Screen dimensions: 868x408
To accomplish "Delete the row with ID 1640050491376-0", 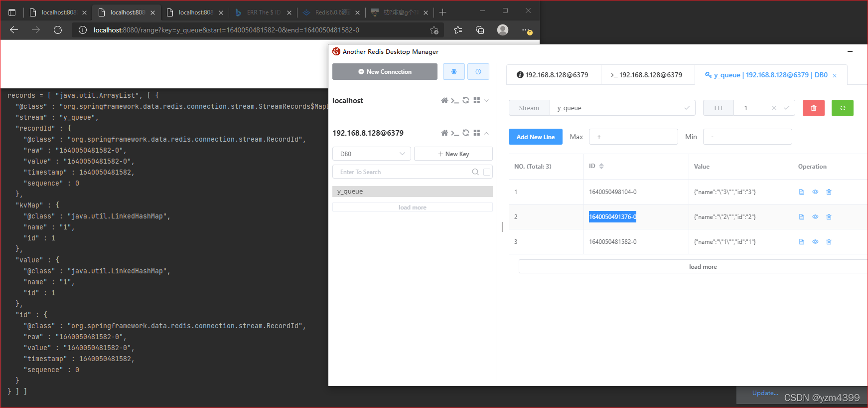I will click(829, 217).
